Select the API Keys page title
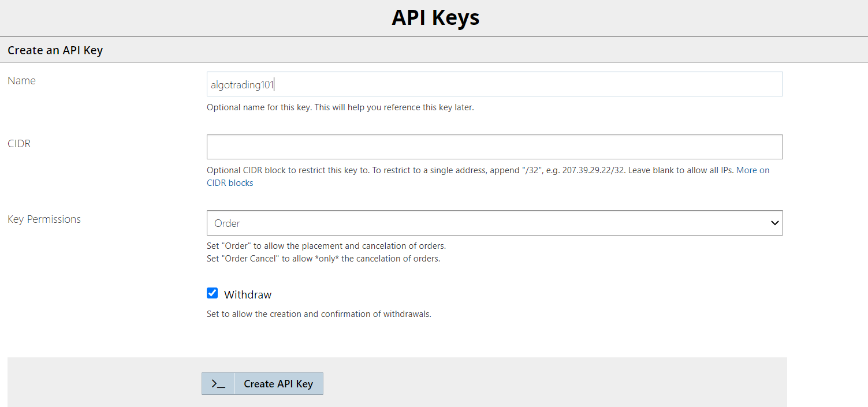This screenshot has height=407, width=868. tap(435, 18)
